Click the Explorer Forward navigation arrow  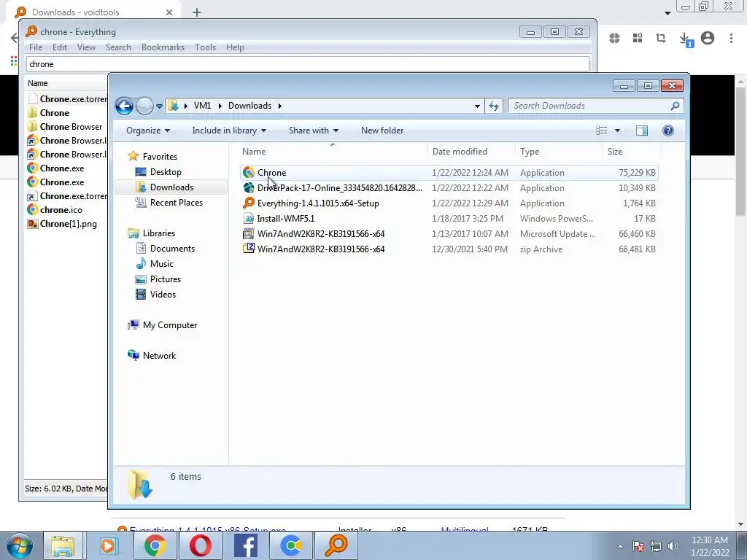(x=144, y=106)
